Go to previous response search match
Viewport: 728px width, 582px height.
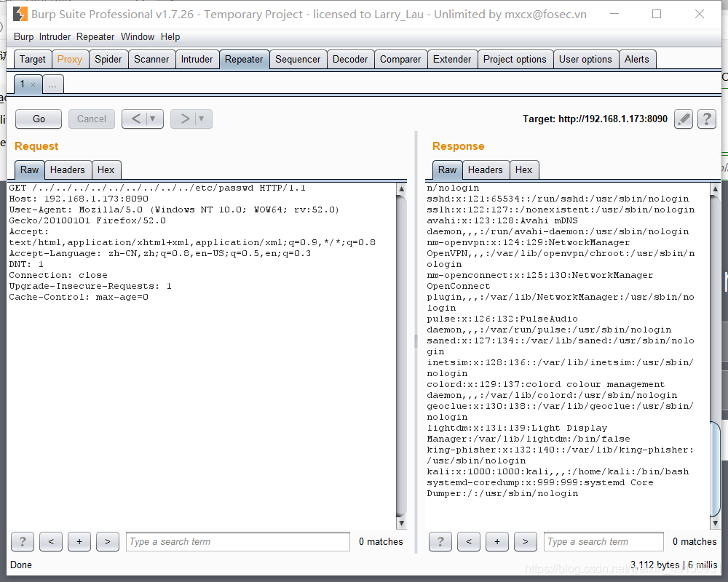point(469,541)
